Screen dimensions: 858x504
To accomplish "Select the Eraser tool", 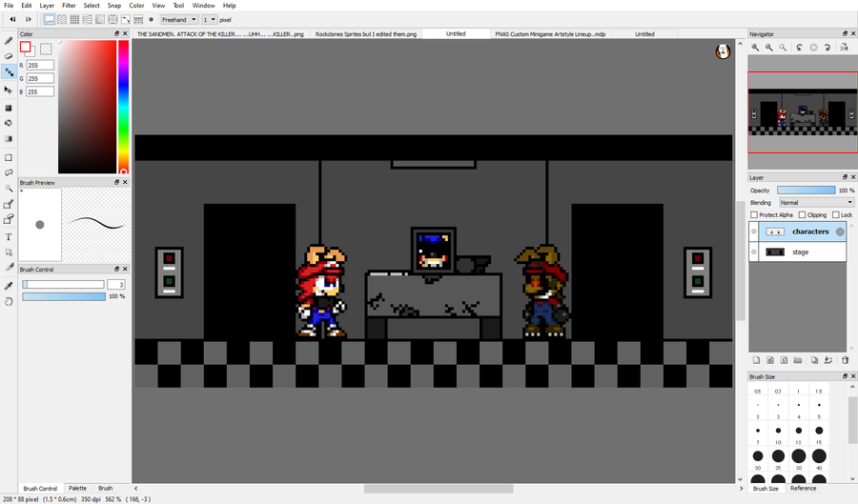I will tap(9, 56).
